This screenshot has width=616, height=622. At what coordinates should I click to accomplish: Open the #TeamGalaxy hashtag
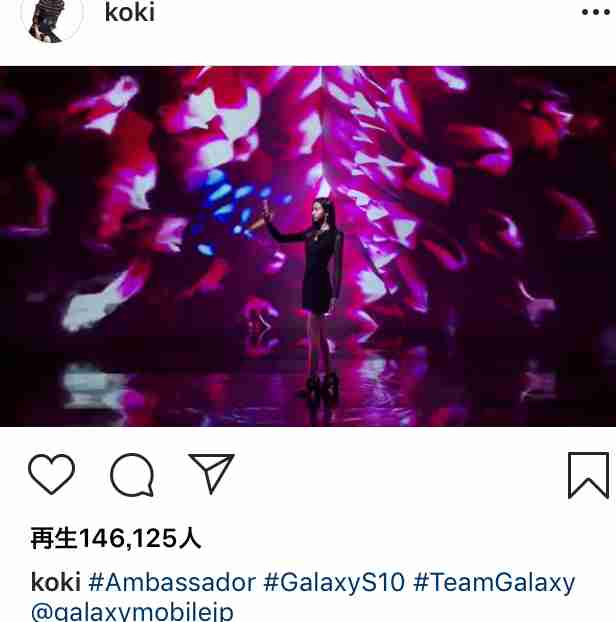click(494, 582)
